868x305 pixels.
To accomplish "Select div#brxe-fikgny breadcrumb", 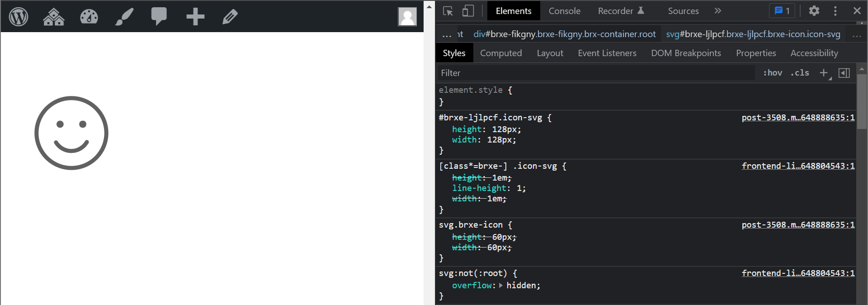I will tap(564, 34).
